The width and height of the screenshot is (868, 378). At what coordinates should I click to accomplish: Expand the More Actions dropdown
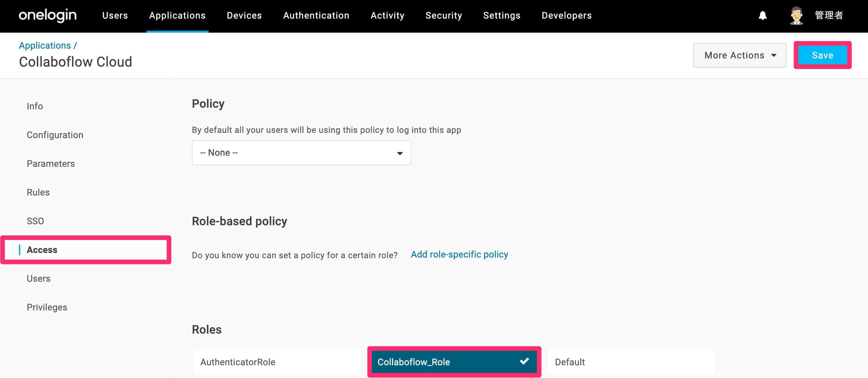(x=740, y=55)
